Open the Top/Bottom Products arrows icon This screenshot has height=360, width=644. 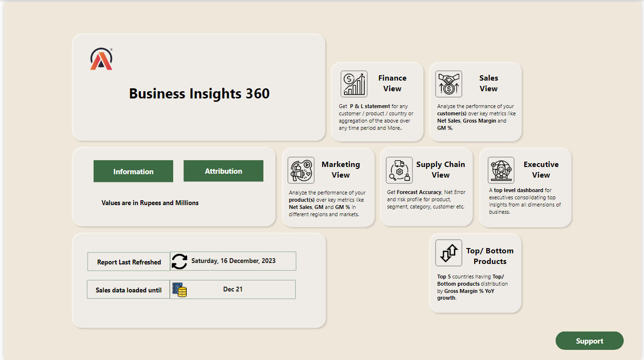coord(448,253)
